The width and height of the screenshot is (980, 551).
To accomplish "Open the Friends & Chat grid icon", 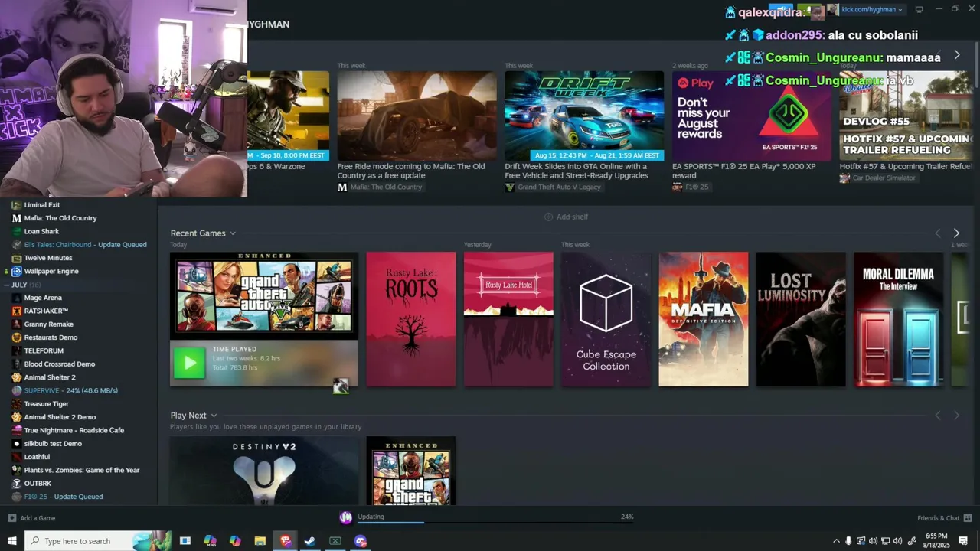I will click(x=968, y=518).
